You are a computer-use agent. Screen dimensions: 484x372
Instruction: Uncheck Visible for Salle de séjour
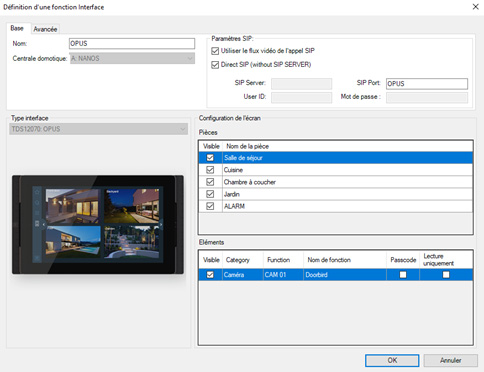210,158
